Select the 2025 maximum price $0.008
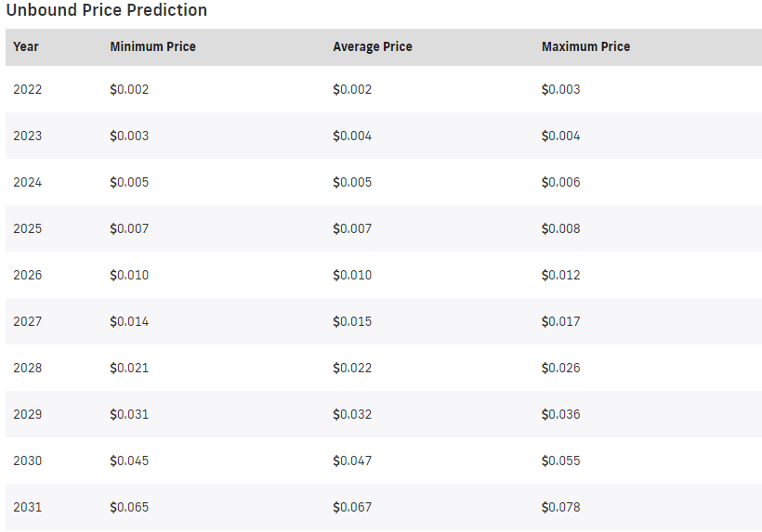Image resolution: width=762 pixels, height=532 pixels. (560, 228)
